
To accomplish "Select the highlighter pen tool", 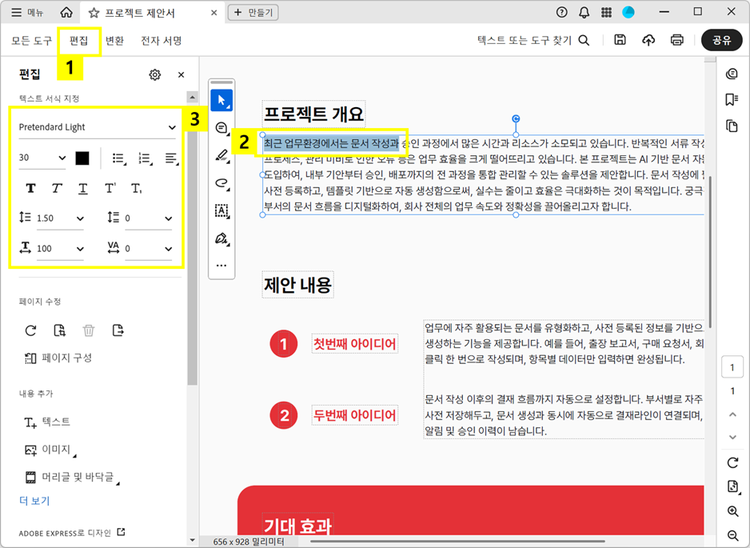I will click(x=221, y=155).
